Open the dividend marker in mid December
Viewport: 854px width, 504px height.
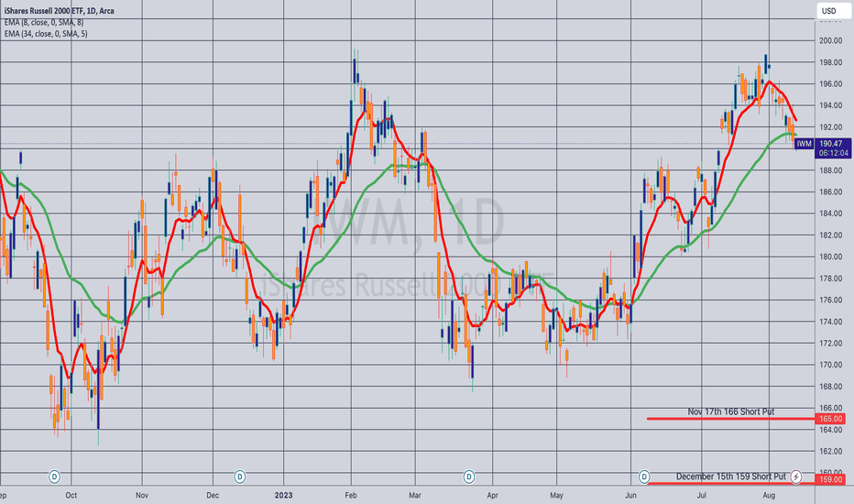click(x=240, y=477)
